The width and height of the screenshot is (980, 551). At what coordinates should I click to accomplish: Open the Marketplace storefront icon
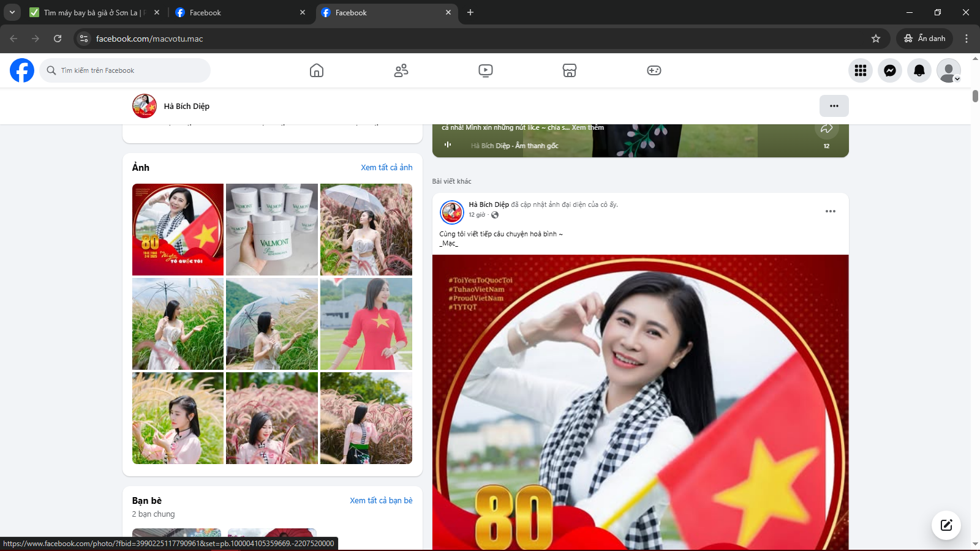(x=570, y=70)
